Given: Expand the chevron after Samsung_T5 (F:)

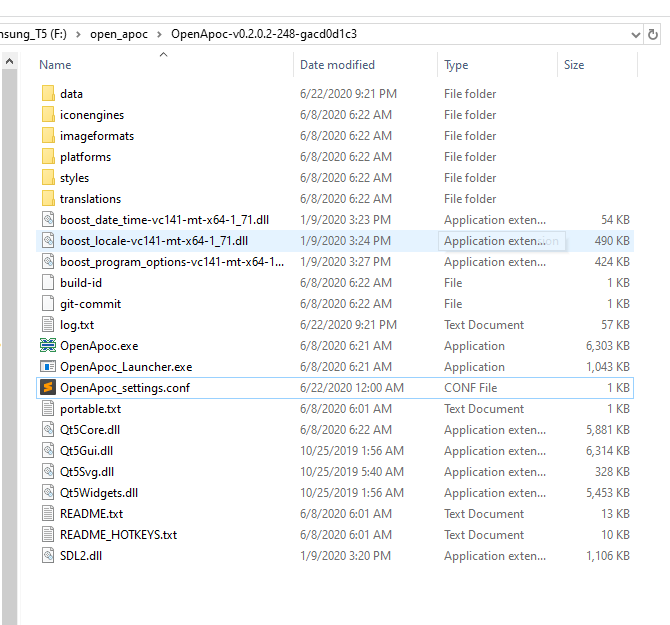Looking at the screenshot, I should pos(78,34).
